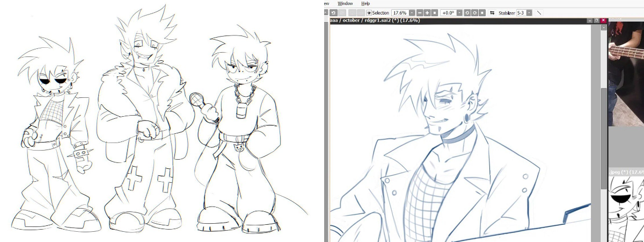Open the zoom percentage dropdown
The image size is (644, 242).
click(412, 12)
